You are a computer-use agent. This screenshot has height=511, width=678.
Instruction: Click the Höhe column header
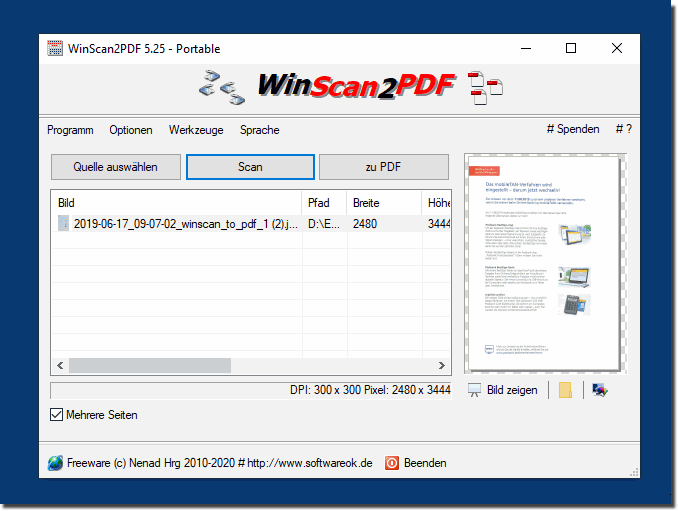point(436,203)
